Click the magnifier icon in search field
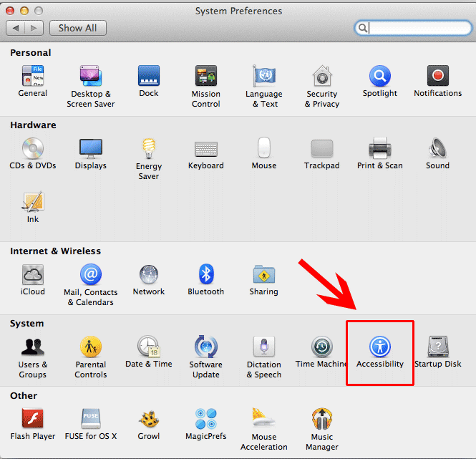The image size is (476, 459). tap(362, 28)
